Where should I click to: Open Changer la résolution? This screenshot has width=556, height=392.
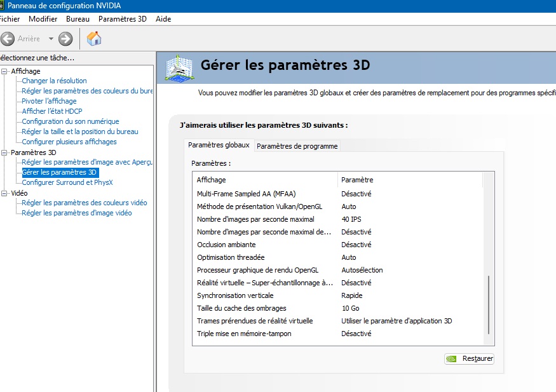click(54, 81)
